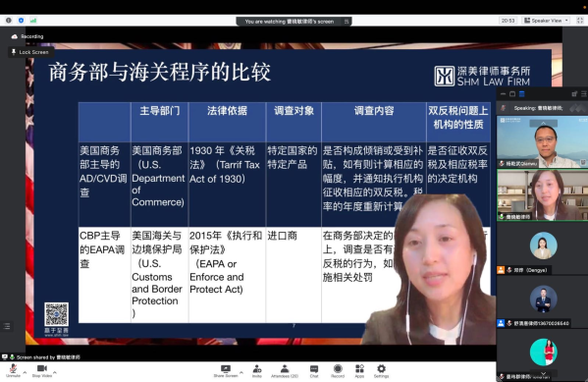Open the Chat panel
The height and width of the screenshot is (382, 588).
coord(314,371)
